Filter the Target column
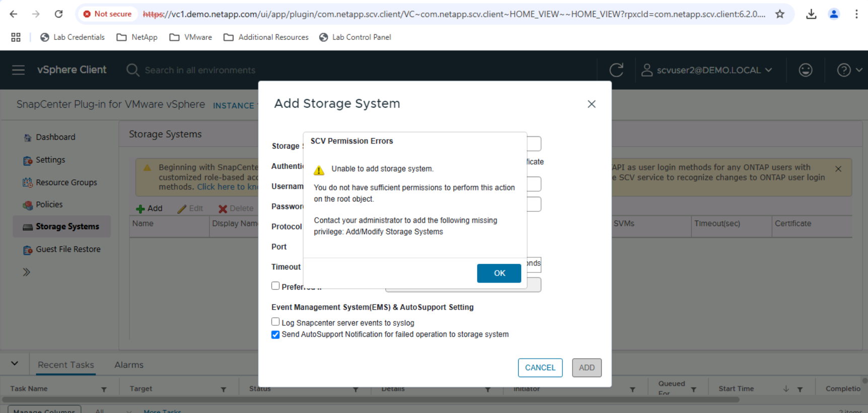The width and height of the screenshot is (868, 413). click(x=224, y=389)
